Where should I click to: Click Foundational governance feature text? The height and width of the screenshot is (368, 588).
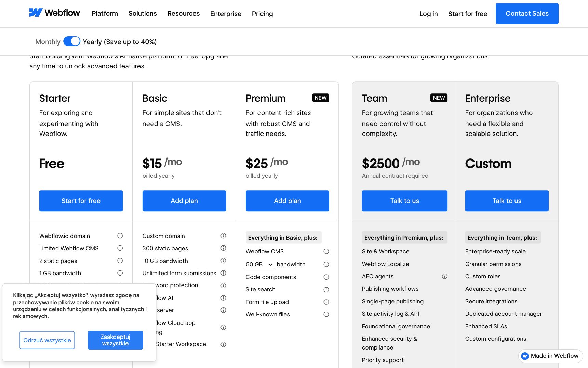click(396, 326)
